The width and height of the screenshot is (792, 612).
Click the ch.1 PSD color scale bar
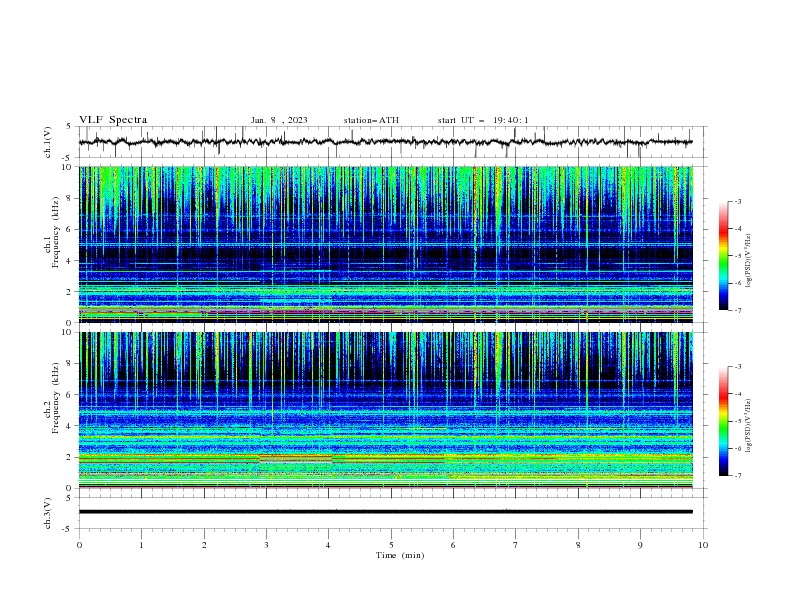click(x=723, y=256)
